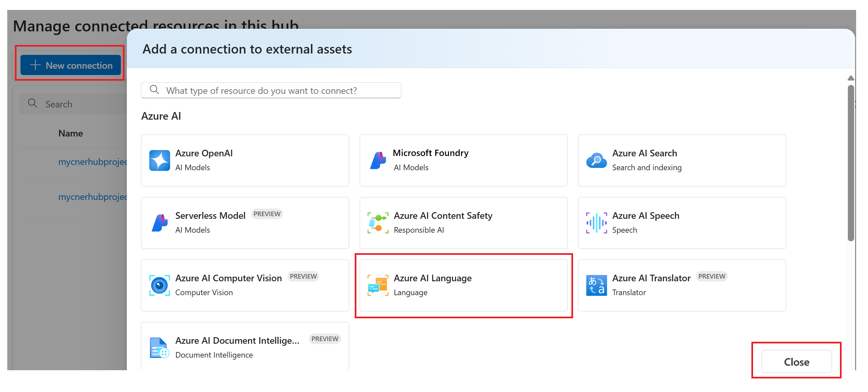Pick the Azure AI Language chat icon
Image resolution: width=868 pixels, height=392 pixels.
(x=378, y=285)
